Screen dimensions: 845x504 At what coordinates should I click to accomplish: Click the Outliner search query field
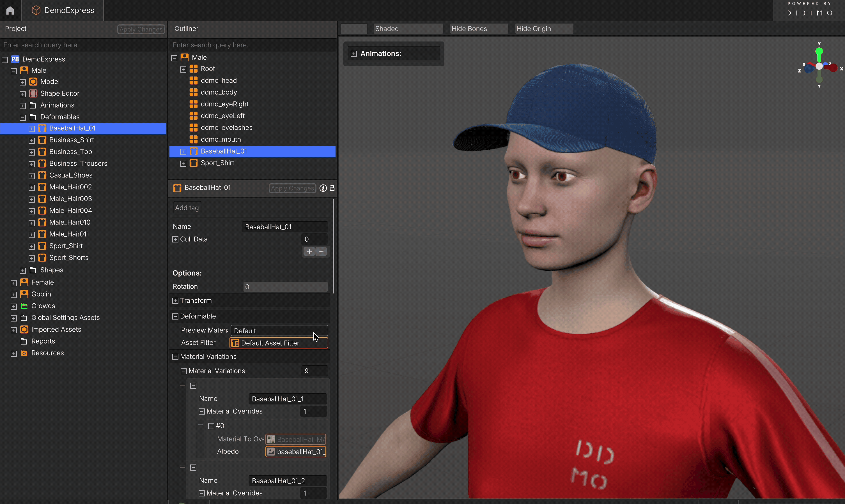point(252,45)
